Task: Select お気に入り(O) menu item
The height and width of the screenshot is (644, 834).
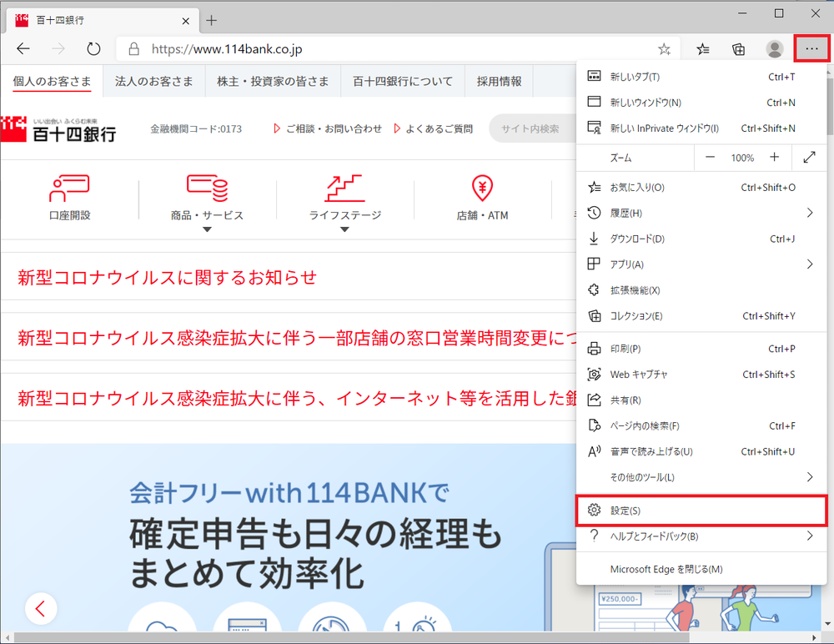Action: 701,188
